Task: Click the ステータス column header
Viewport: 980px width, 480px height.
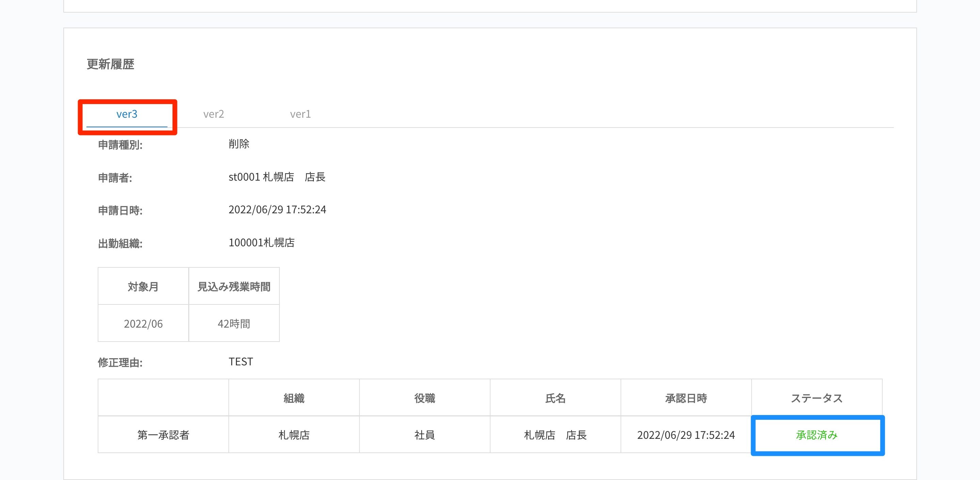Action: click(816, 398)
